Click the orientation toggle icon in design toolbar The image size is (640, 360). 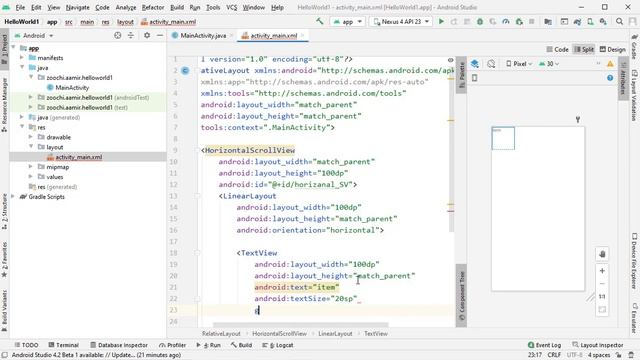tap(491, 64)
